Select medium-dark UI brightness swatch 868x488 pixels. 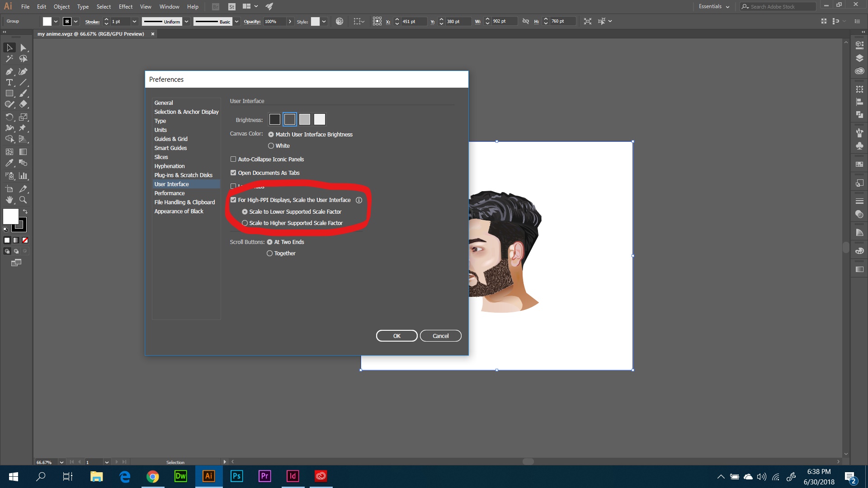(x=290, y=119)
